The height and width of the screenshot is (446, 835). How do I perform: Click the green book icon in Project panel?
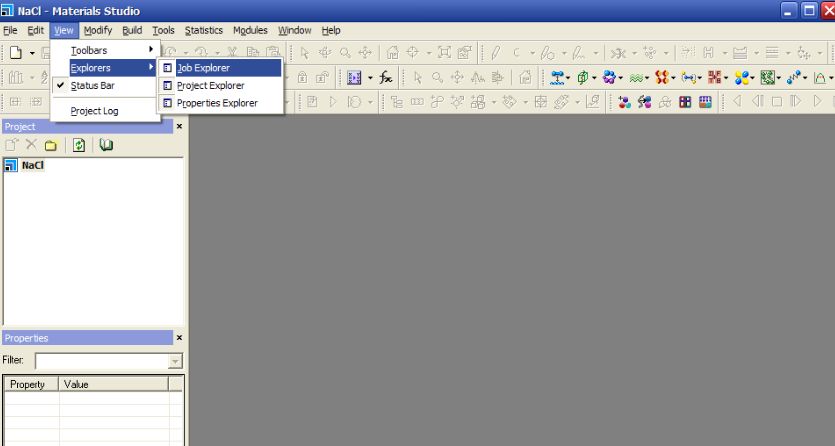tap(106, 145)
